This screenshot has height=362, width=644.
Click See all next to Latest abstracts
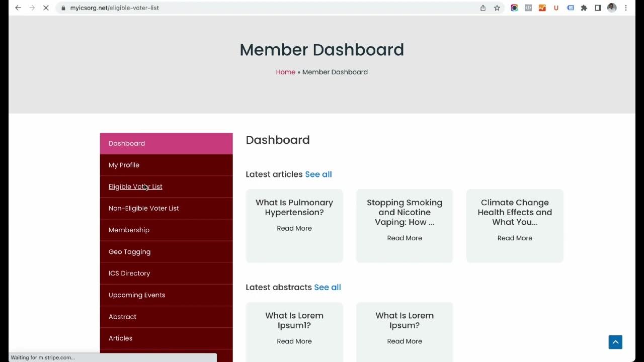click(x=328, y=287)
